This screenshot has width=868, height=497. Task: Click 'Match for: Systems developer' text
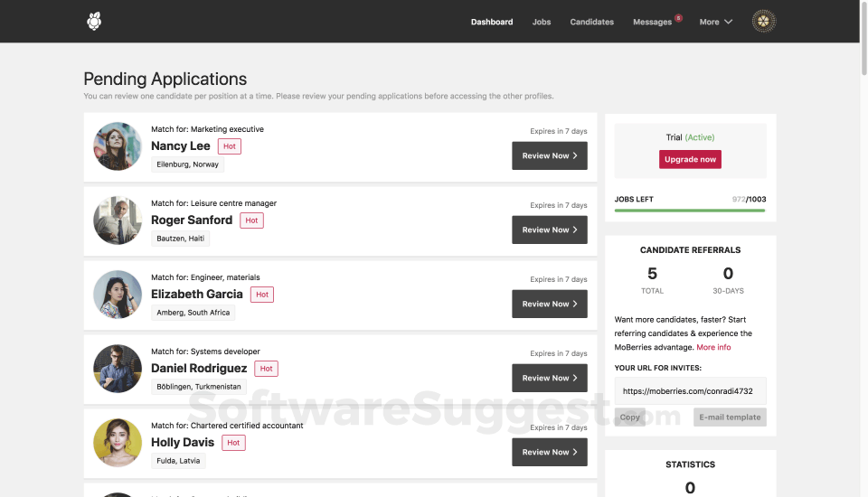(x=205, y=352)
